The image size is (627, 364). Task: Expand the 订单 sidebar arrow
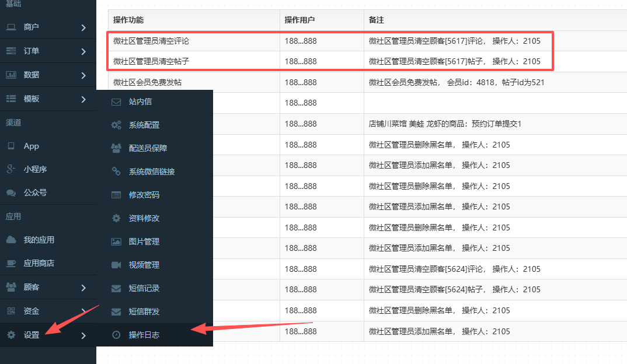(83, 51)
